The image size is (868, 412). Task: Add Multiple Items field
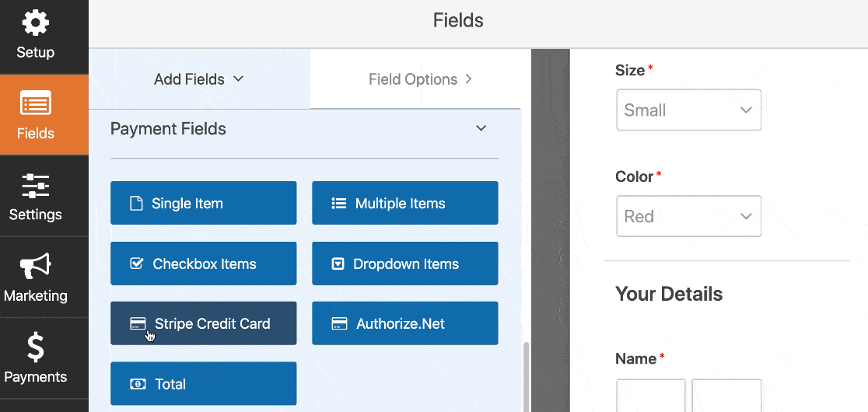click(404, 203)
